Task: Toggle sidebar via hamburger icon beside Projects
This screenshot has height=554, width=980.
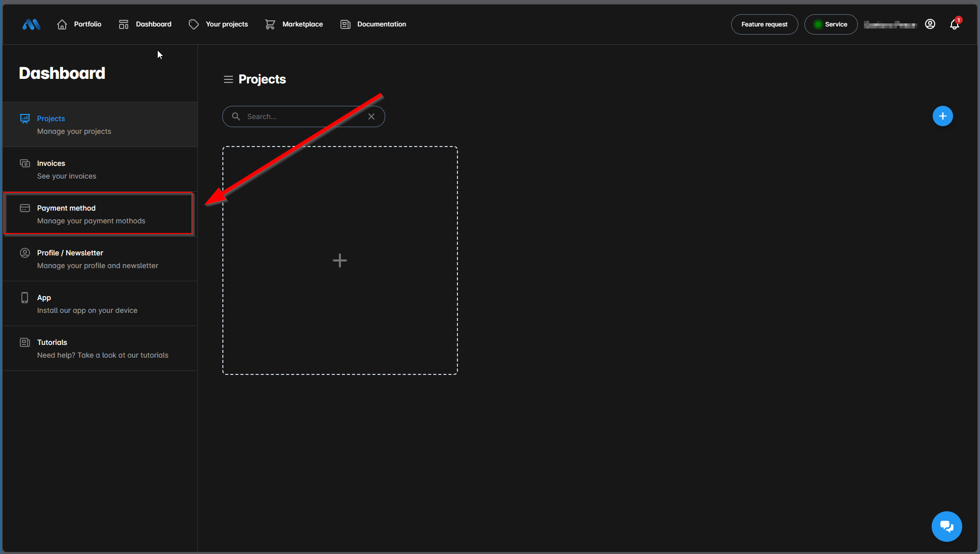Action: [x=228, y=79]
